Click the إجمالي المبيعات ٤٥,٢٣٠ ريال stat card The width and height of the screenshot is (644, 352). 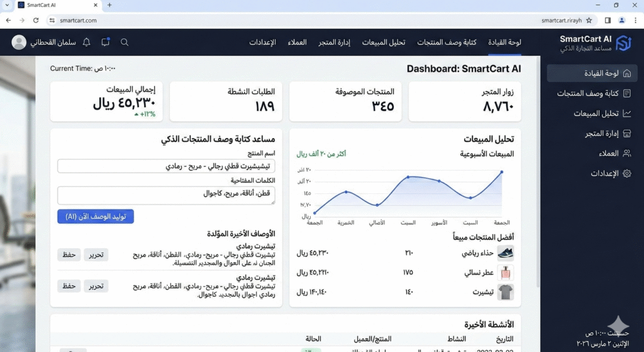106,101
